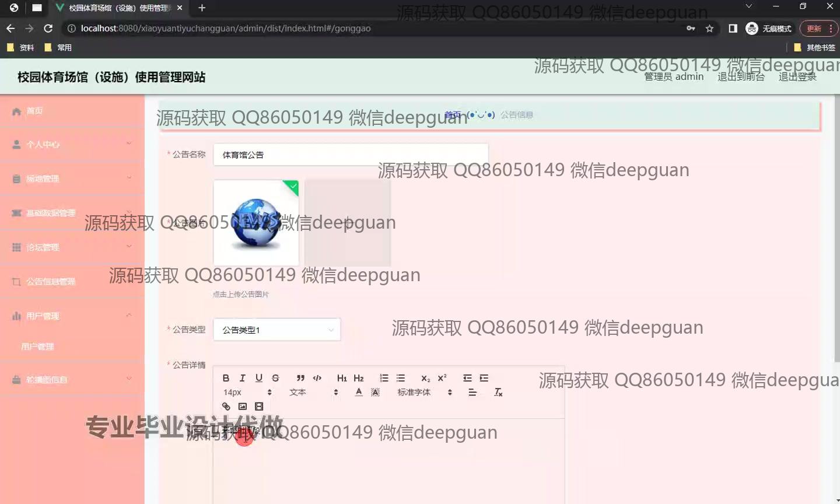Insert an ordered numbered list
Image resolution: width=840 pixels, height=504 pixels.
384,378
